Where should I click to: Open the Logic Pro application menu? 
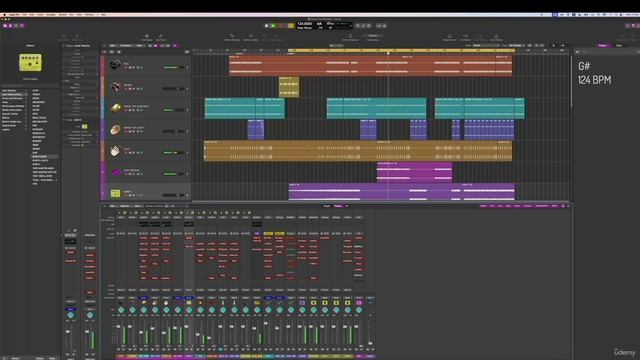pos(14,15)
